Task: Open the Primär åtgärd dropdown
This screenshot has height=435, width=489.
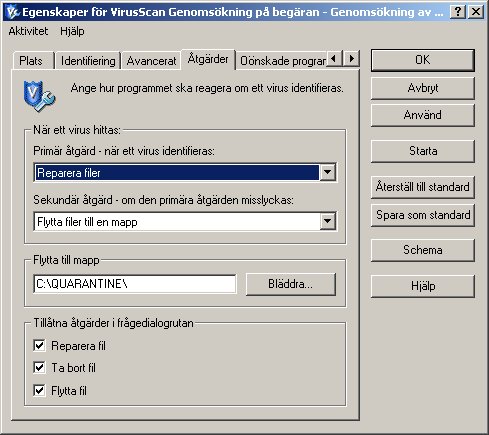Action: tap(185, 173)
